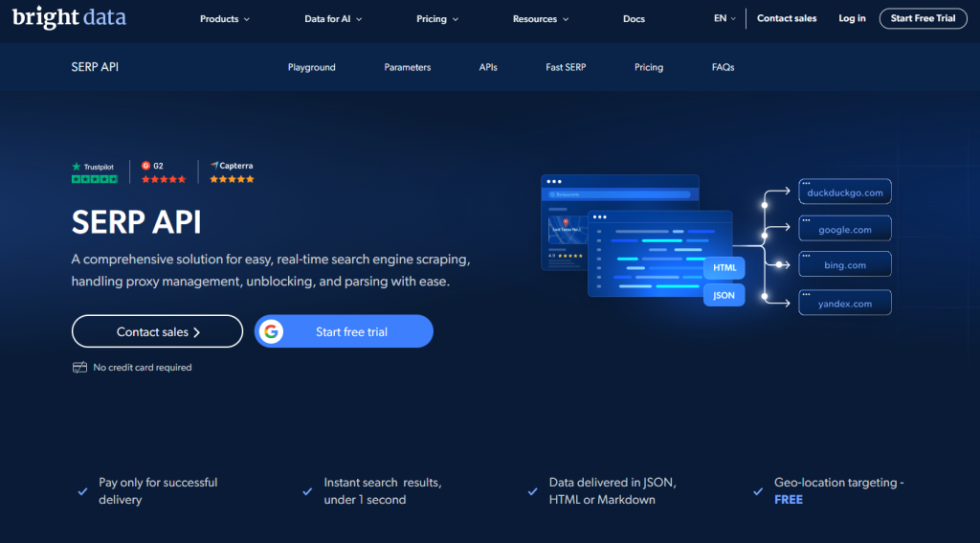Click the JSON format badge in illustration
Image resolution: width=980 pixels, height=543 pixels.
point(724,295)
